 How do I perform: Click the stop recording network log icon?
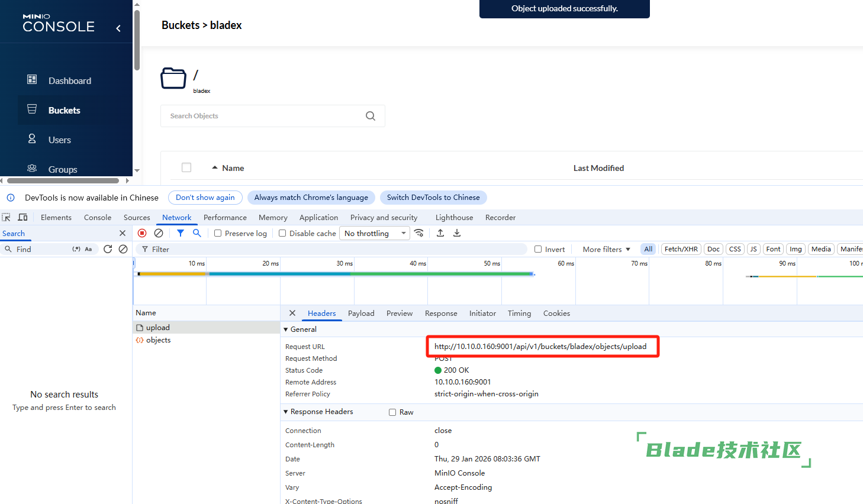tap(142, 233)
